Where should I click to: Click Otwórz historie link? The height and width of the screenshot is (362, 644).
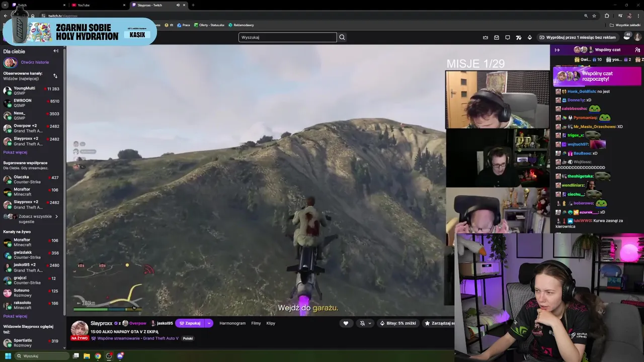pyautogui.click(x=35, y=62)
